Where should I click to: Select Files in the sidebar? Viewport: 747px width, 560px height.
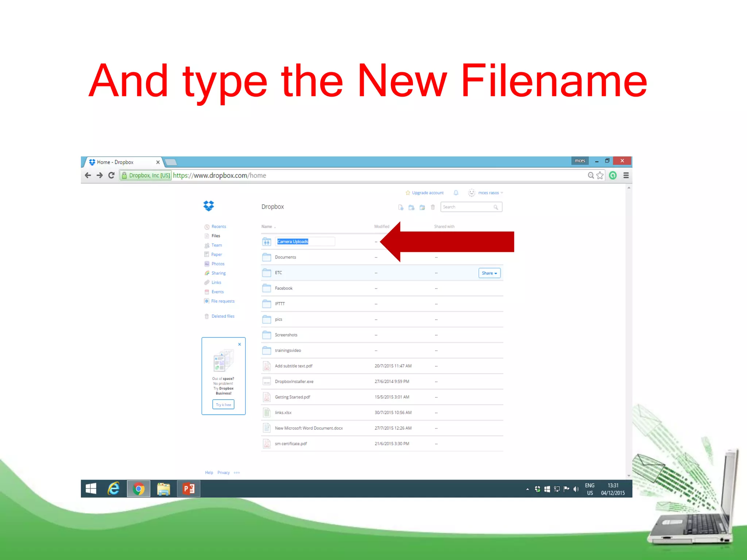[216, 236]
